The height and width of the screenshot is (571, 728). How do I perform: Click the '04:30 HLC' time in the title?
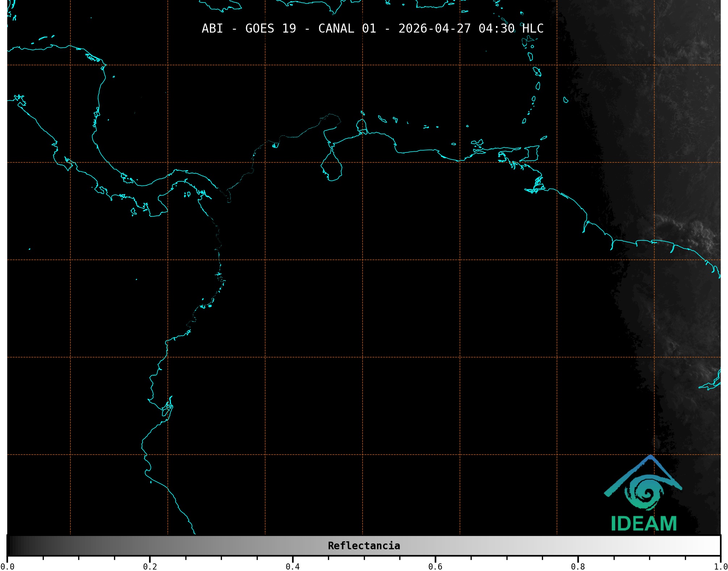511,29
